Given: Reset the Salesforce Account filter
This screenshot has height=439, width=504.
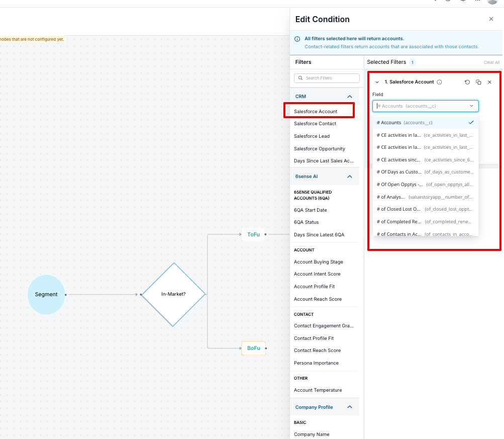Looking at the screenshot, I should 467,82.
